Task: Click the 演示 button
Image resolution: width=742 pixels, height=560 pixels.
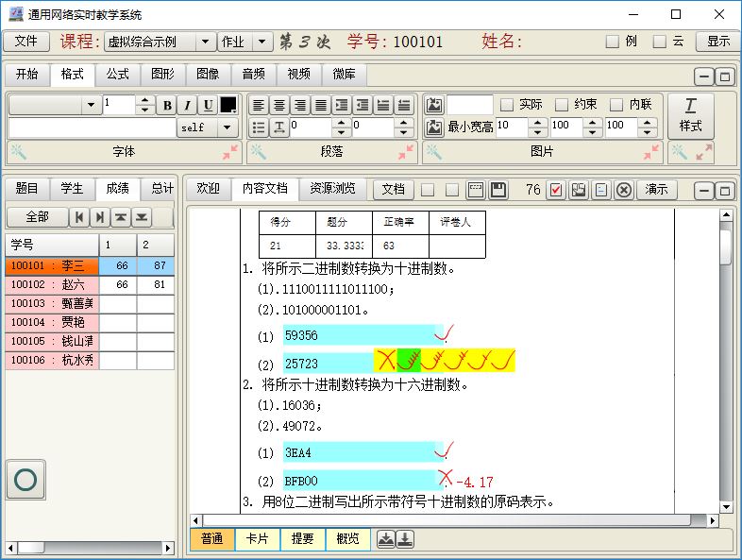Action: [x=656, y=190]
